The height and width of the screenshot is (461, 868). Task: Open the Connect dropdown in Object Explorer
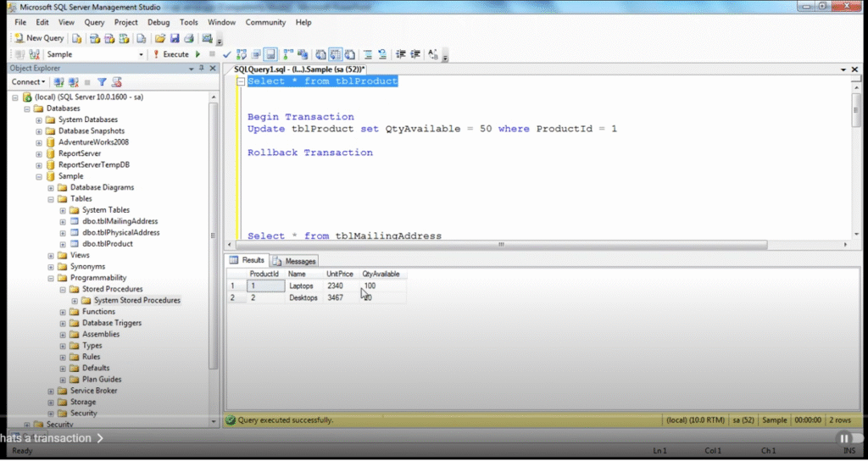pyautogui.click(x=28, y=82)
